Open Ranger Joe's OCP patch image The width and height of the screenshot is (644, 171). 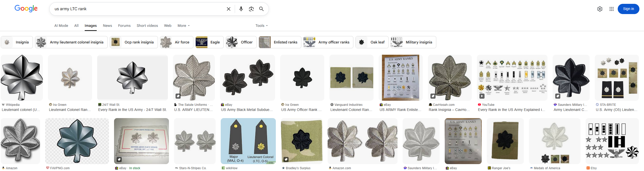pyautogui.click(x=505, y=141)
